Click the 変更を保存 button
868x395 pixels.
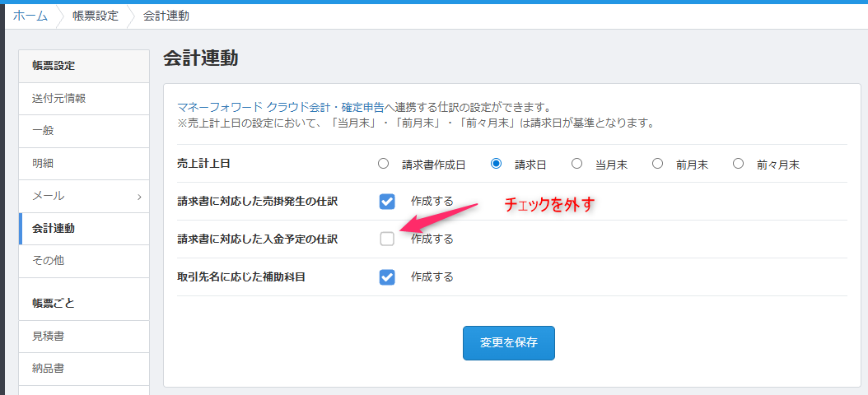pyautogui.click(x=508, y=343)
